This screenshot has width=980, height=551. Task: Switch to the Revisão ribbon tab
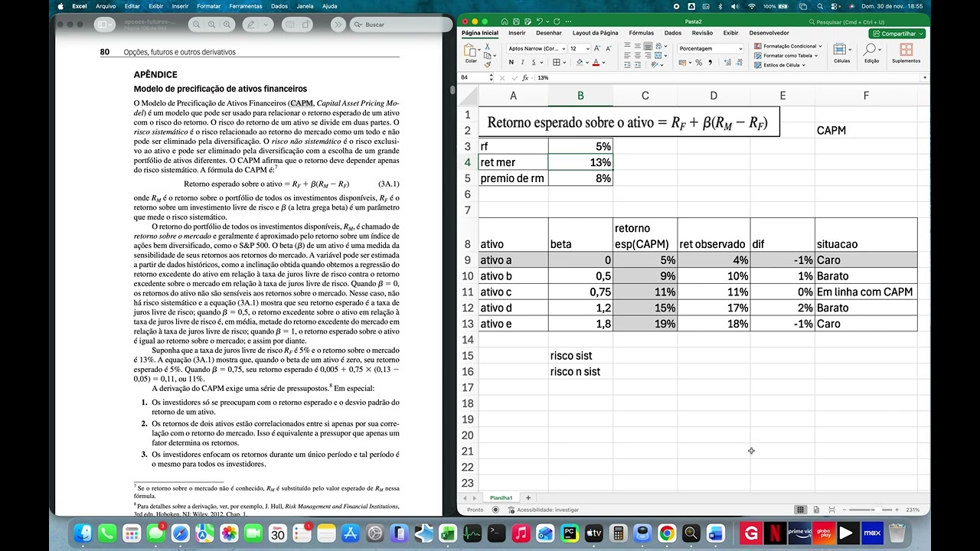click(702, 33)
